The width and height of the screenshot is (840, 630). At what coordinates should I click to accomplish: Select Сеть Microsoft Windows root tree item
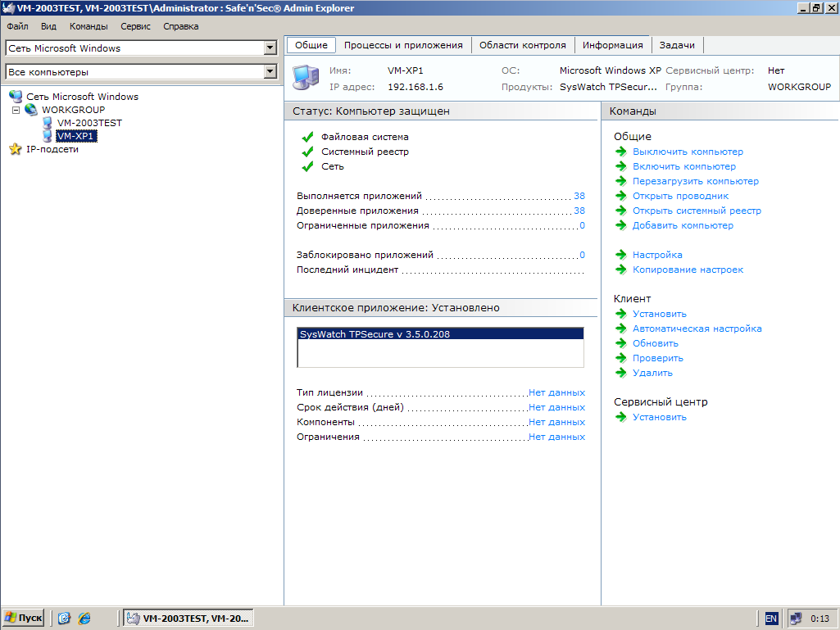(83, 97)
